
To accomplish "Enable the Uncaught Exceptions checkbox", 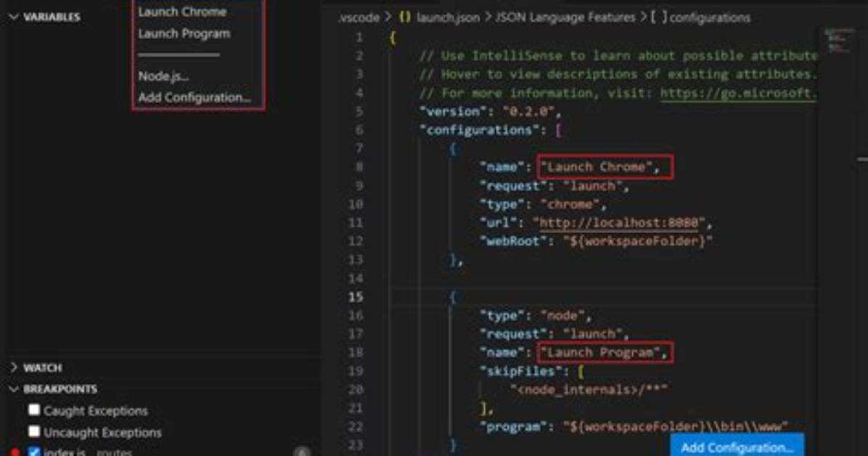I will coord(34,431).
